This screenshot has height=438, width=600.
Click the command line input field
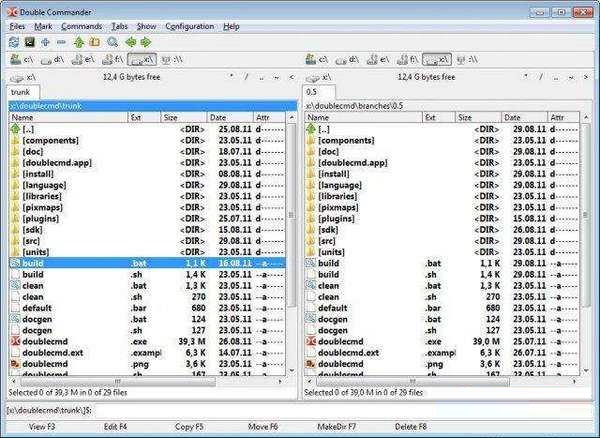click(342, 410)
